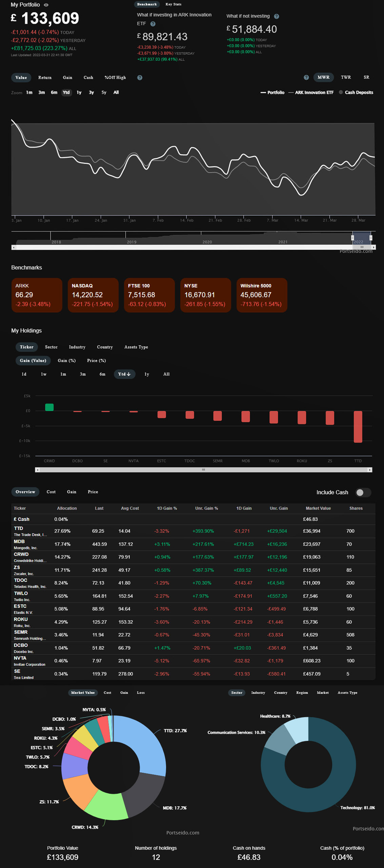This screenshot has width=384, height=868.
Task: Show pie chart by Loss
Action: [141, 693]
